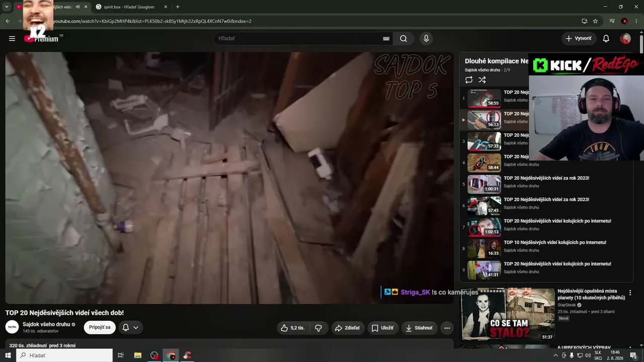
Task: Open a new browser tab
Action: [178, 7]
